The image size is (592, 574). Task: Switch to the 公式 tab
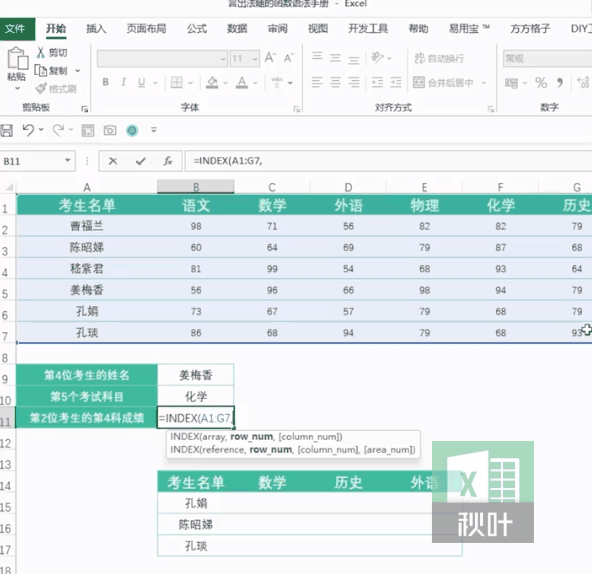coord(197,29)
